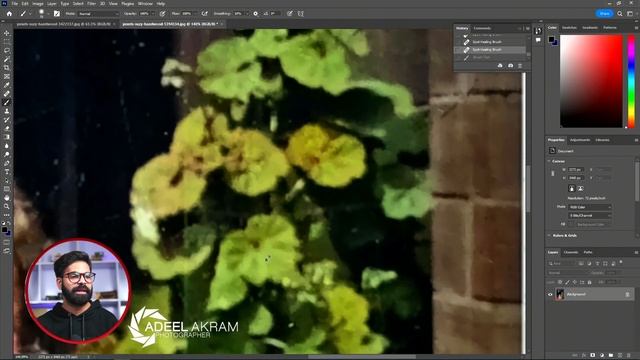
Task: Select the Move tool
Action: pos(7,33)
